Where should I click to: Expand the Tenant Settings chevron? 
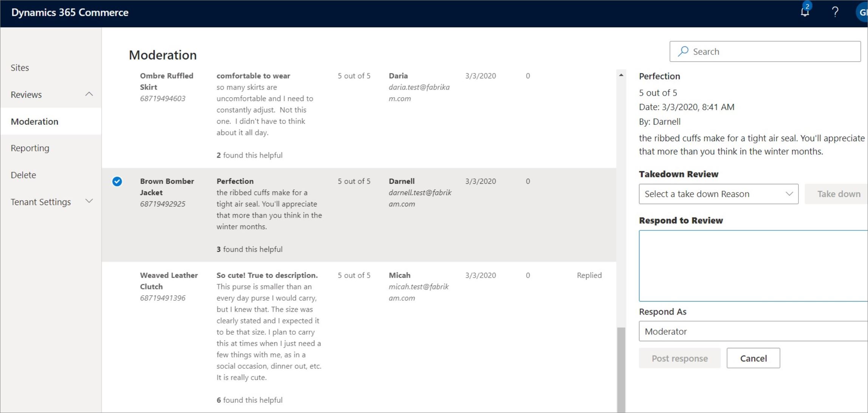click(x=89, y=201)
